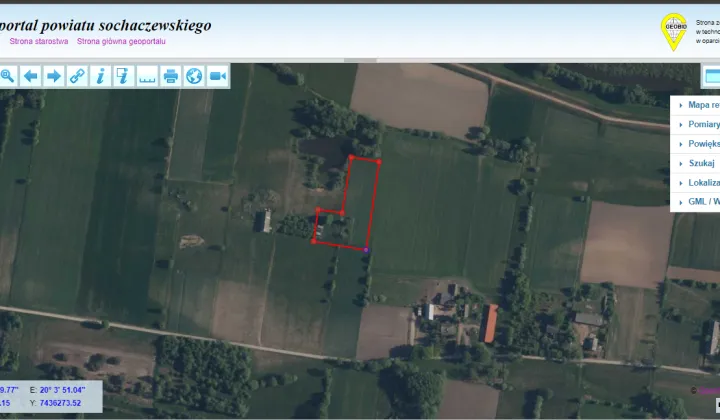Click the chain link icon

77,76
